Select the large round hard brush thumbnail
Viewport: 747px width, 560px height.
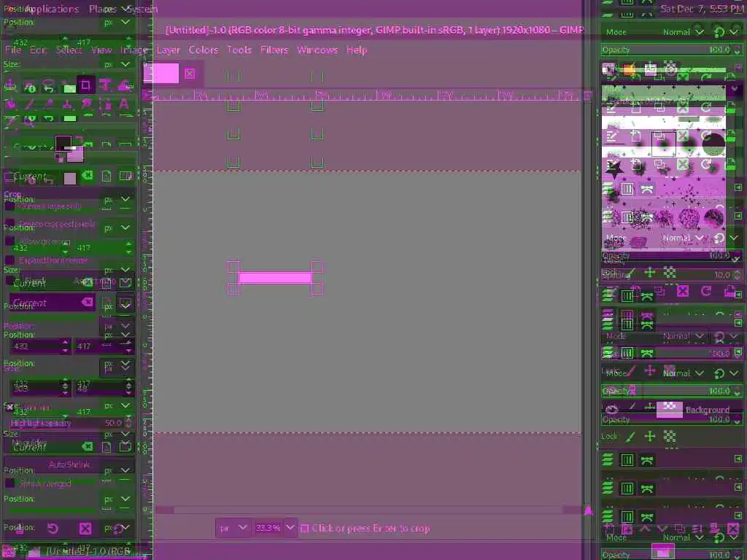point(713,144)
